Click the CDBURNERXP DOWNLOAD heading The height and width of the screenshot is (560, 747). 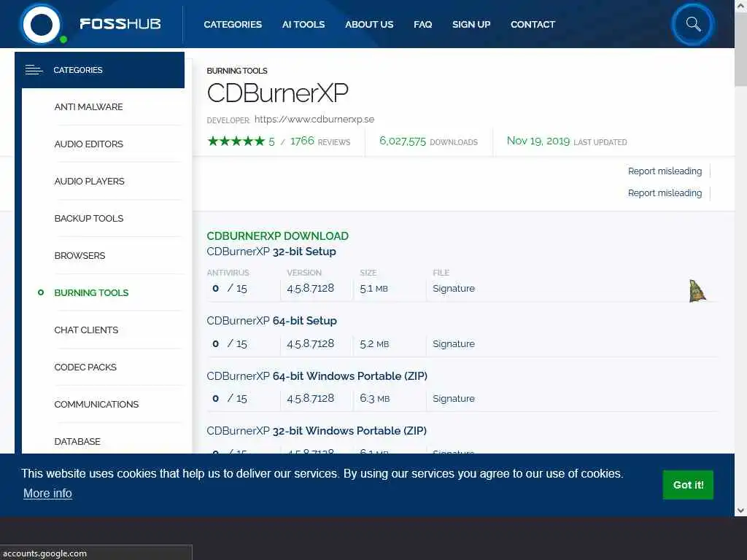[x=278, y=236]
